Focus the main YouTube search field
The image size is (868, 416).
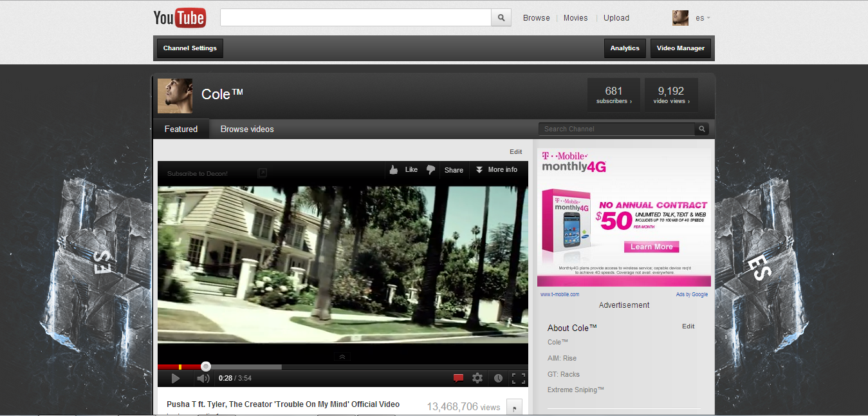356,18
